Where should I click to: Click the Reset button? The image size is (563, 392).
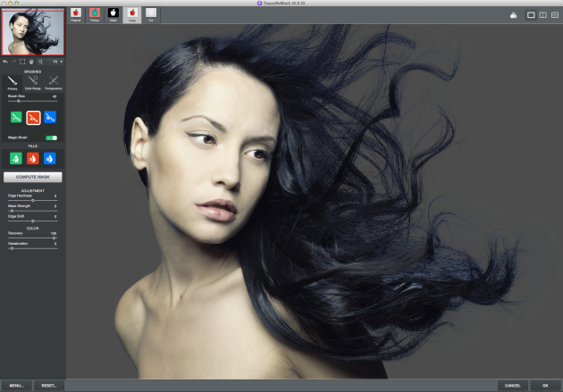pos(49,386)
